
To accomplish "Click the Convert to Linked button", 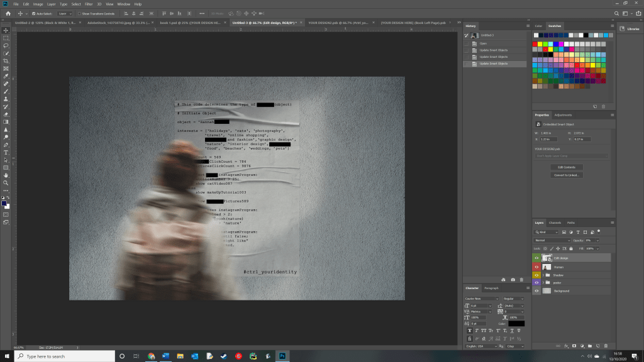I will (x=566, y=175).
